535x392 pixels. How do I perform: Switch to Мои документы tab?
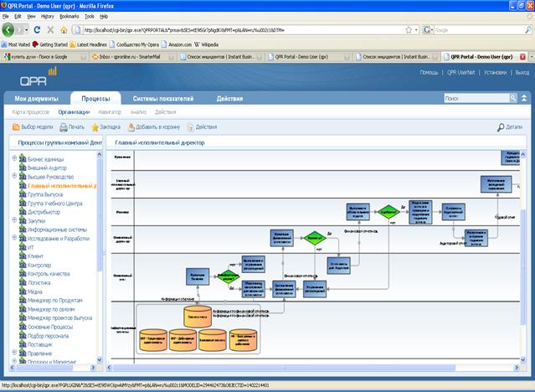click(x=37, y=99)
